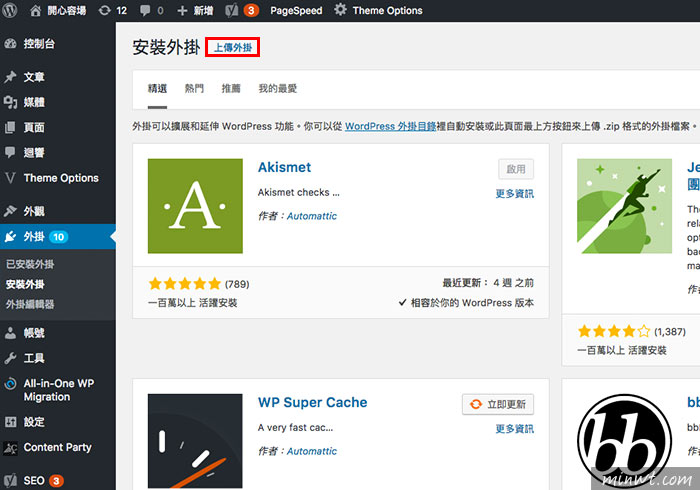The image size is (700, 490).
Task: Open 已安裝外掛 submenu item
Action: pos(30,264)
